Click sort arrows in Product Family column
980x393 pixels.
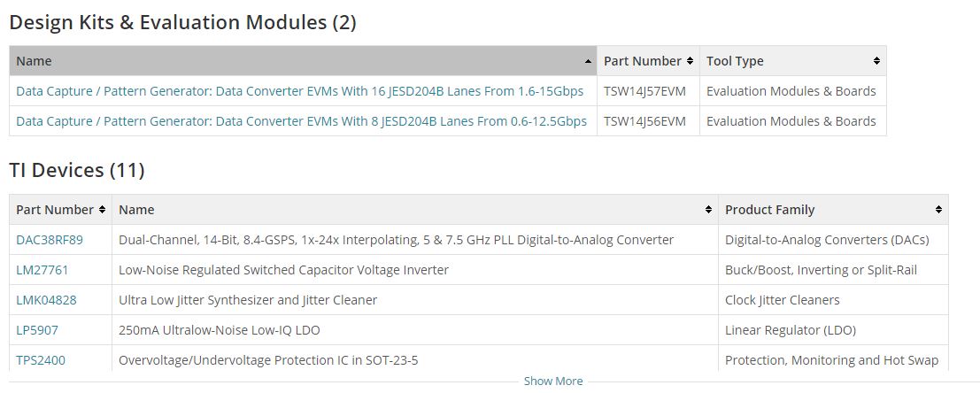(938, 210)
